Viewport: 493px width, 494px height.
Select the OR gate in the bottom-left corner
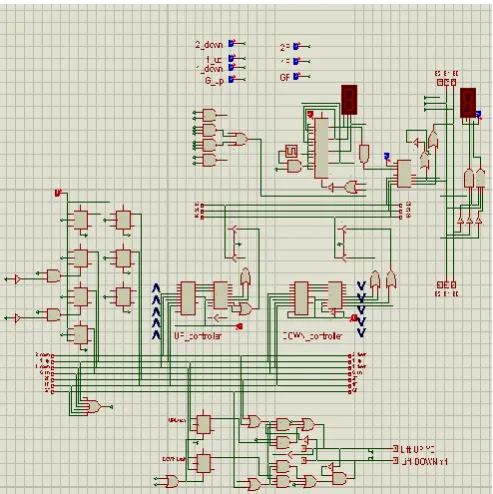(x=172, y=481)
